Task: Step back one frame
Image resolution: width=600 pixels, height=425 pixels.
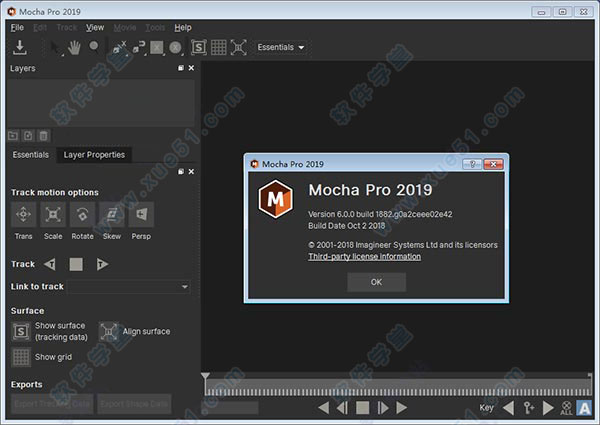Action: pyautogui.click(x=342, y=408)
